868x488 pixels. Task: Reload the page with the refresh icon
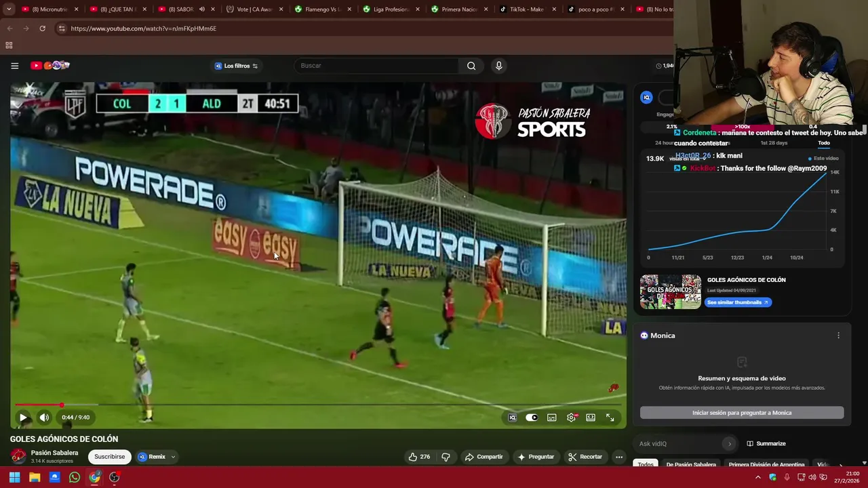click(42, 28)
